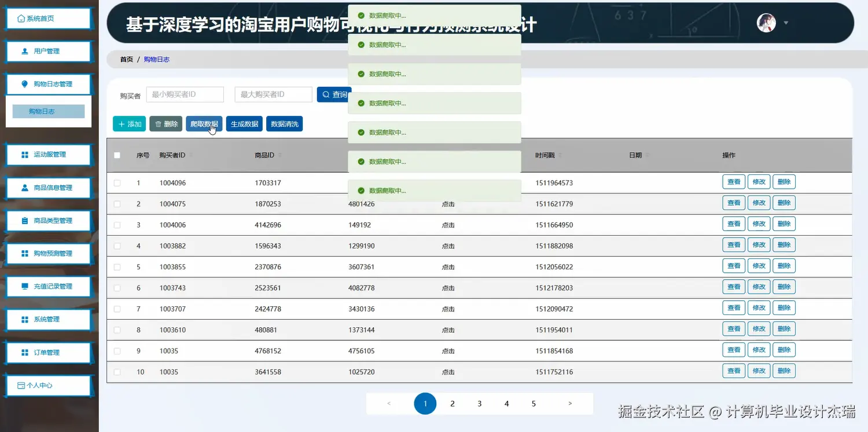Select page 4 in pagination
Screen dimensions: 868x432
point(507,404)
